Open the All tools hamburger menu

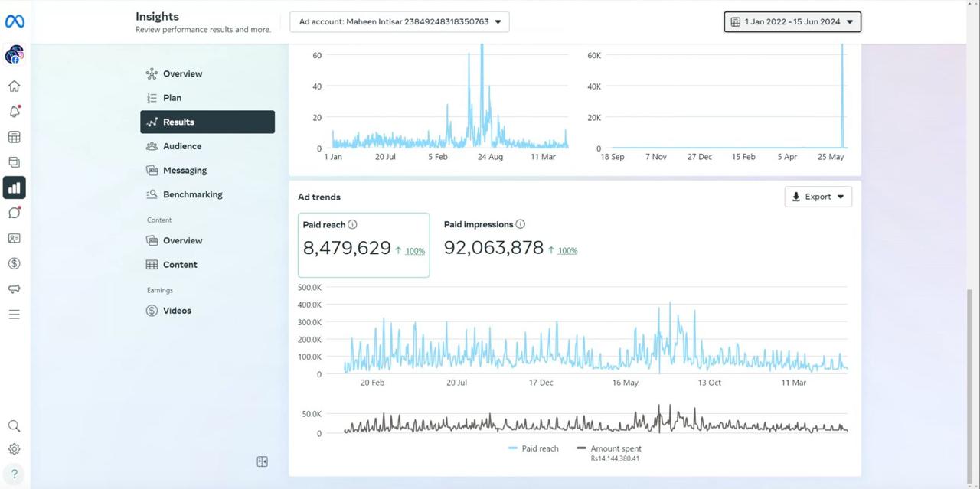tap(14, 315)
